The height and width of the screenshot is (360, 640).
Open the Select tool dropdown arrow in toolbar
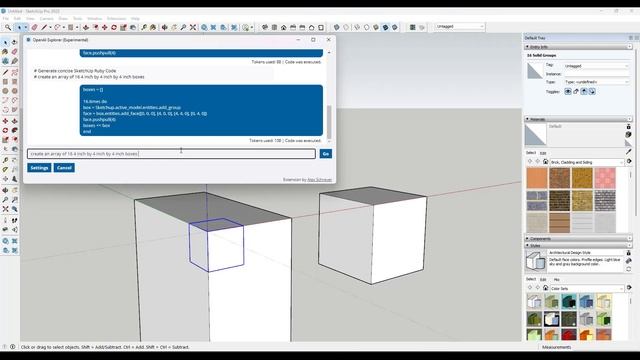click(26, 27)
